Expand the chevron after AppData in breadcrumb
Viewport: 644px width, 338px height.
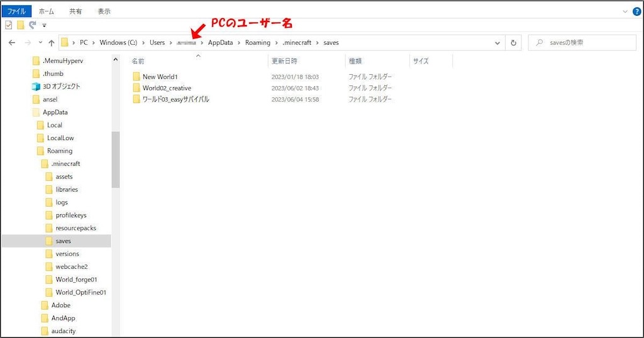pos(239,43)
